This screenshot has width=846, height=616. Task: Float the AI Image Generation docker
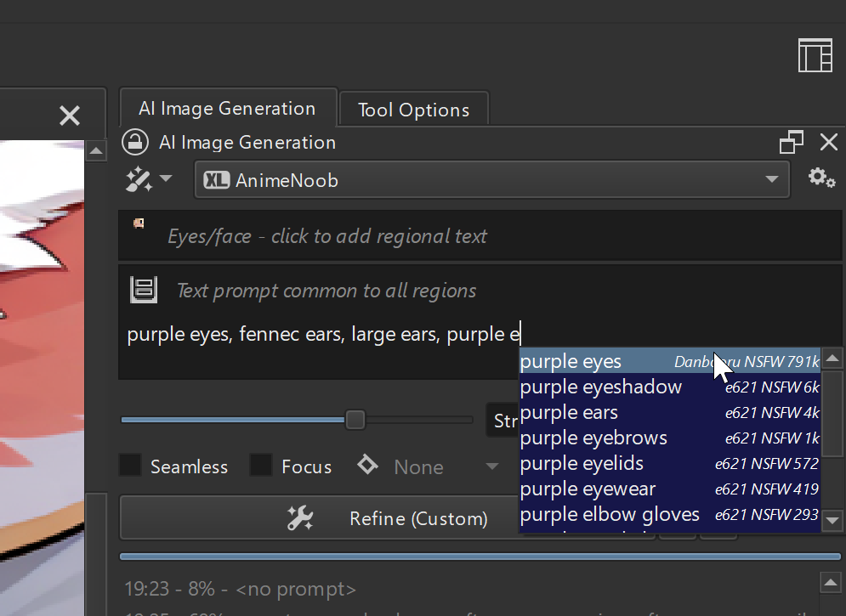tap(791, 142)
